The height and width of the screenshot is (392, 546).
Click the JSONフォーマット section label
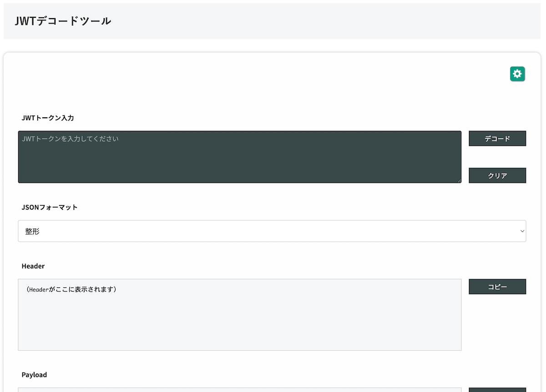click(x=50, y=207)
